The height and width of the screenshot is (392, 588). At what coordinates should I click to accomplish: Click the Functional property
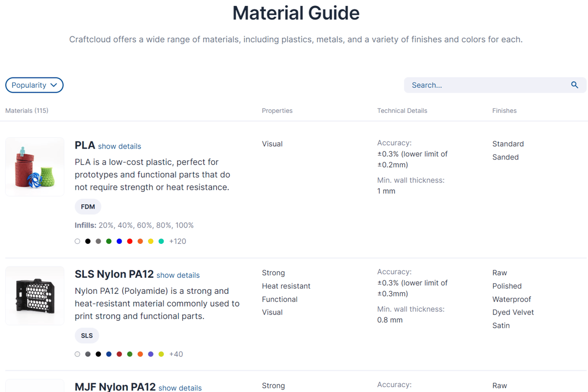280,299
